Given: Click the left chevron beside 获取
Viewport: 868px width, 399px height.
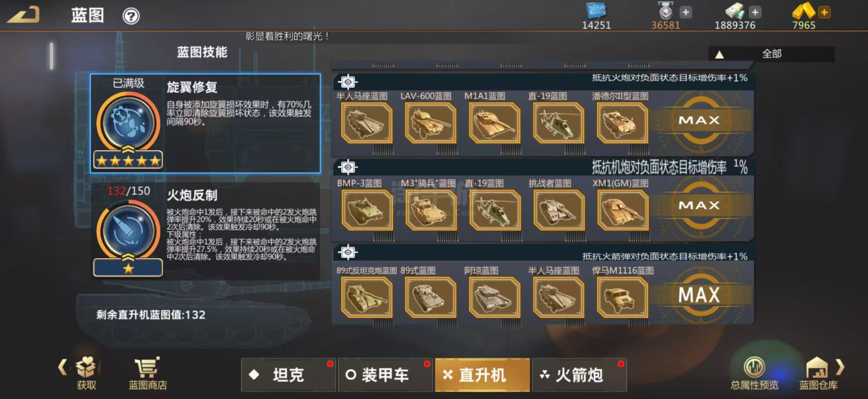Looking at the screenshot, I should point(62,367).
